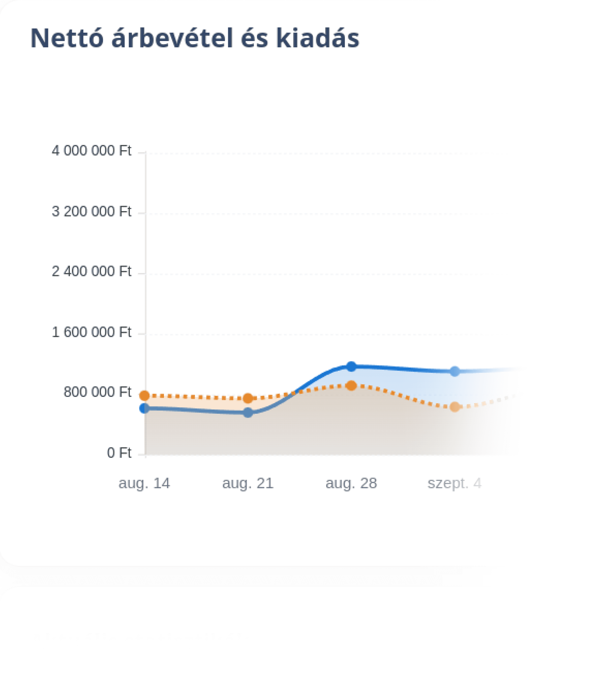Select the blue data point at szept. 4
This screenshot has height=700, width=601.
(455, 372)
